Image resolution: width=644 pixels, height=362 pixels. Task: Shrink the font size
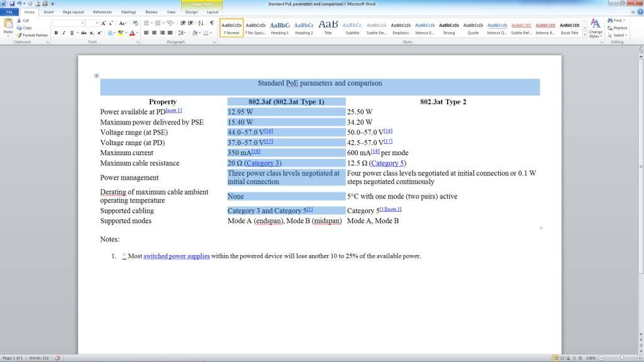pos(111,23)
